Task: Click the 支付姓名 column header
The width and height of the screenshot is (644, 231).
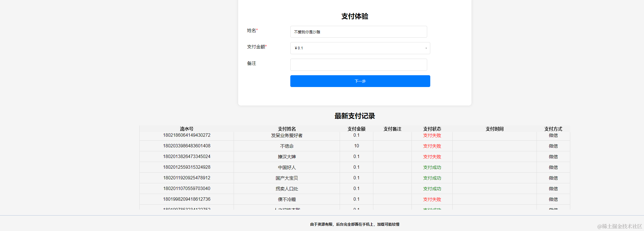Action: click(287, 129)
